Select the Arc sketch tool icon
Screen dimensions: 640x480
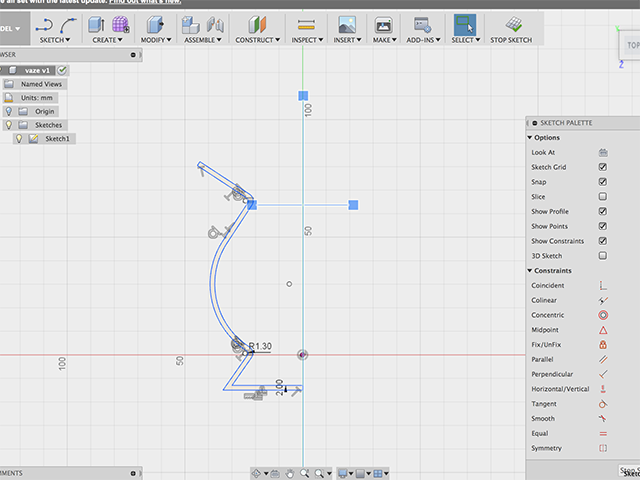click(68, 25)
